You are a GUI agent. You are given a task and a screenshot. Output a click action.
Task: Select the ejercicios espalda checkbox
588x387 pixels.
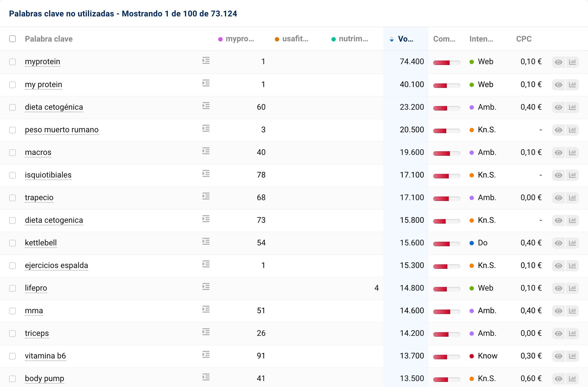12,266
